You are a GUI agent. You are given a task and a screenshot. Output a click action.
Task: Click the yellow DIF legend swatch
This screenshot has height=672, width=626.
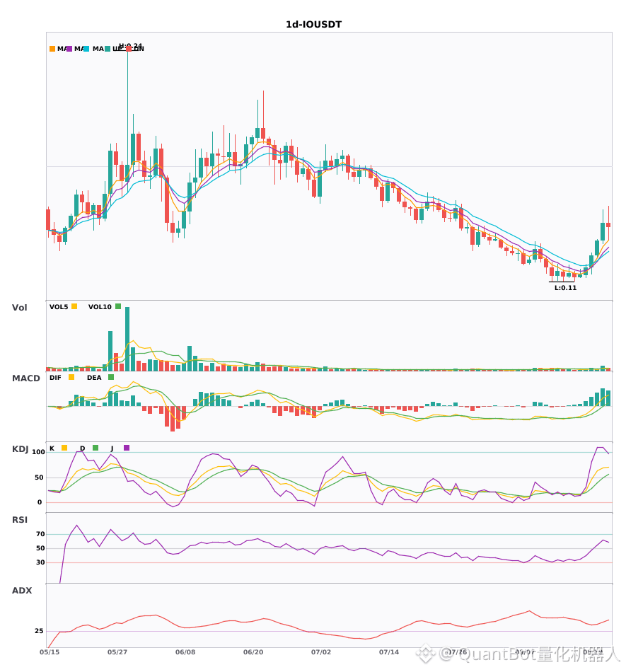pos(71,377)
